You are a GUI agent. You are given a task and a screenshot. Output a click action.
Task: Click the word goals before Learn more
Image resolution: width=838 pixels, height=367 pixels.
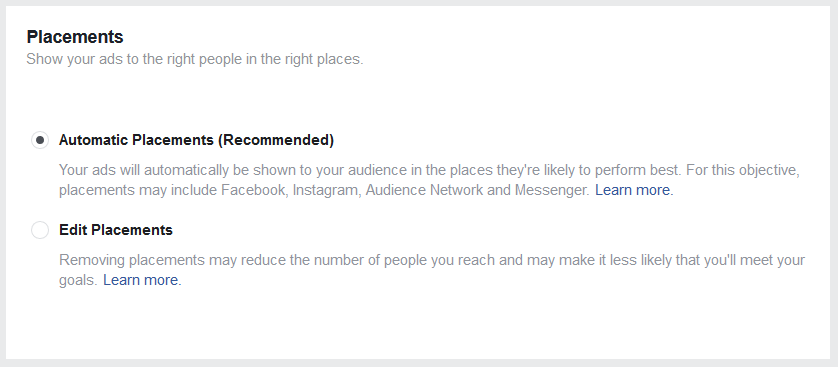coord(78,280)
